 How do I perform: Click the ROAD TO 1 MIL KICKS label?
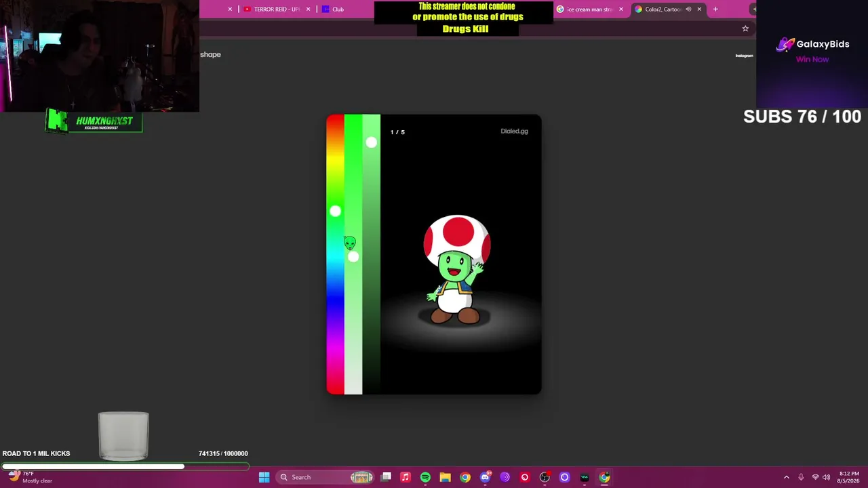point(36,453)
